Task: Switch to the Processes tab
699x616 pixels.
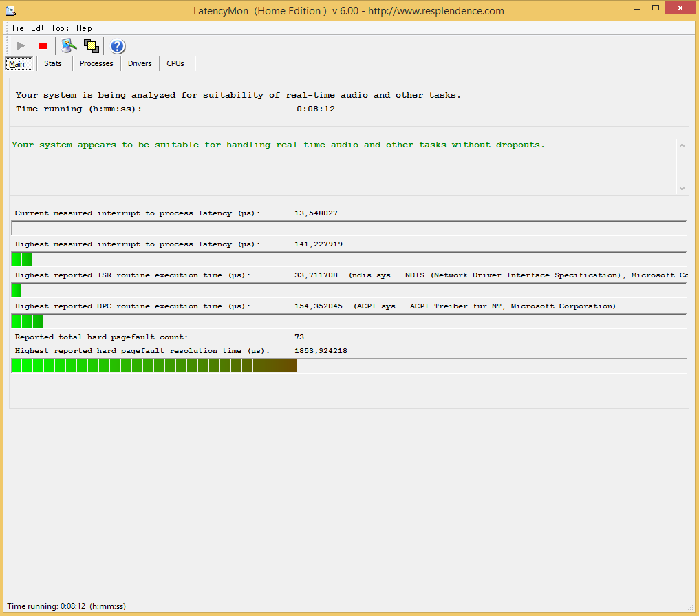Action: pos(96,63)
